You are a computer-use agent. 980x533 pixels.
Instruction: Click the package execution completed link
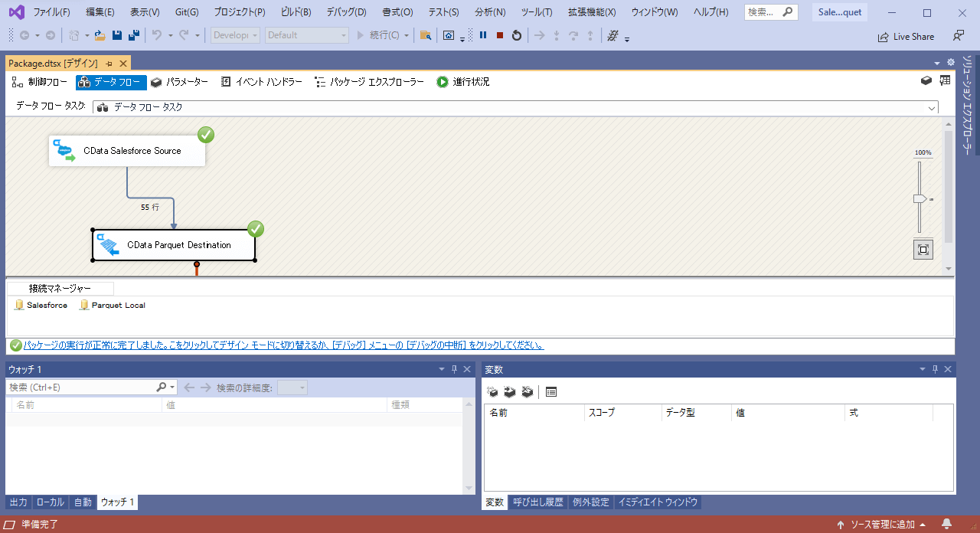pos(283,345)
